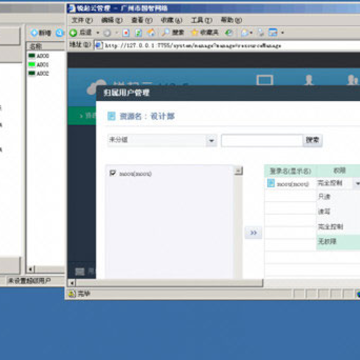Image resolution: width=360 pixels, height=360 pixels.
Task: Click the IE Print toolbar icon
Action: 261,33
